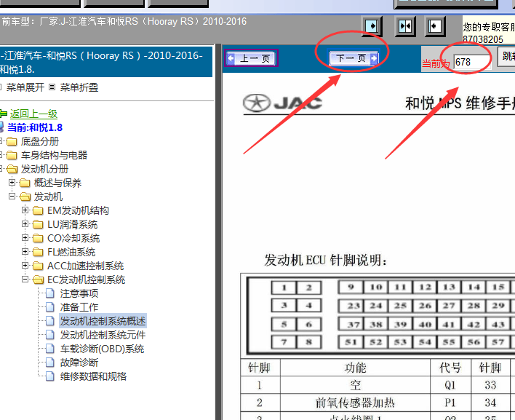
Task: Click the collapse-panel left arrow icon
Action: (435, 26)
